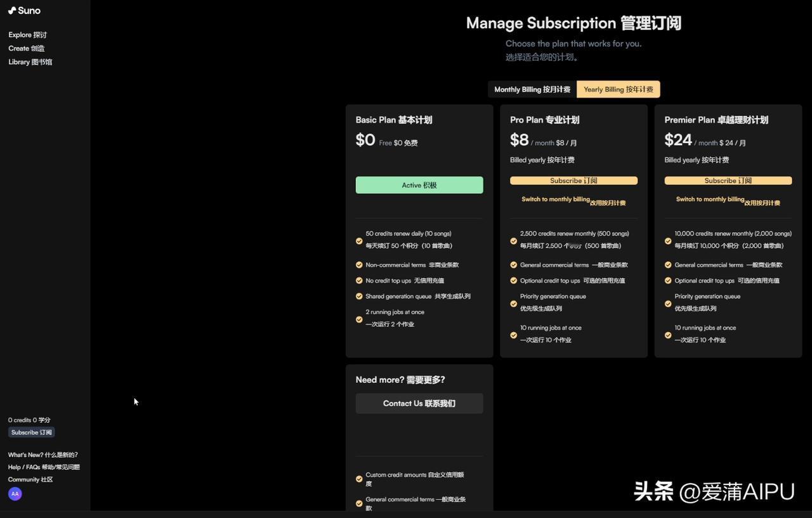This screenshot has width=812, height=518.
Task: Click "General commercial terms" in the Need more card
Action: click(416, 503)
